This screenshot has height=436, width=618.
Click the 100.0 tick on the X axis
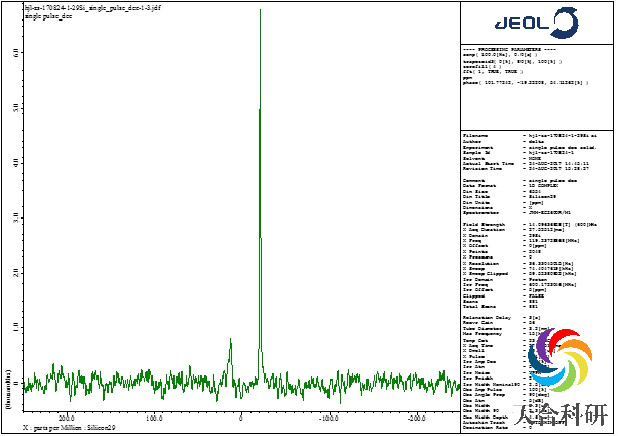tap(154, 417)
